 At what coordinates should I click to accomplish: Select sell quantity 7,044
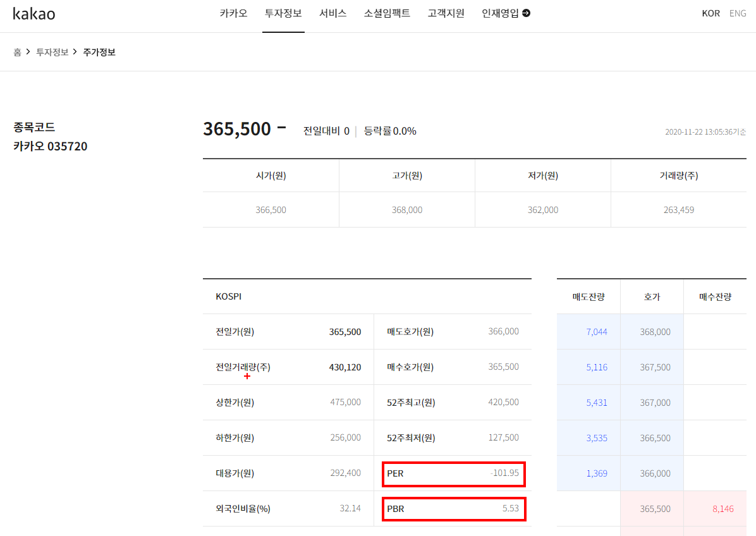(597, 332)
